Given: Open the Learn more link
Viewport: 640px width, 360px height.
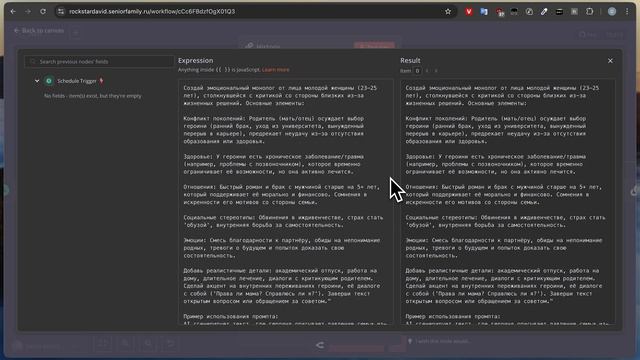Looking at the screenshot, I should click(x=276, y=70).
